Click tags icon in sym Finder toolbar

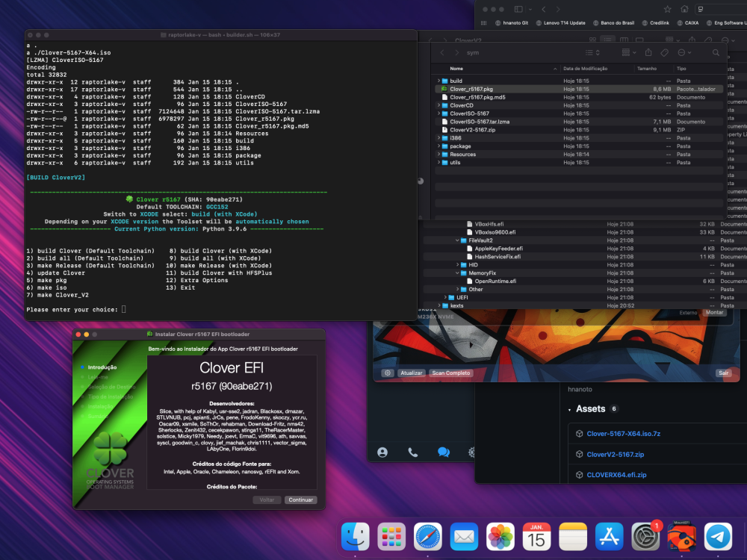665,52
